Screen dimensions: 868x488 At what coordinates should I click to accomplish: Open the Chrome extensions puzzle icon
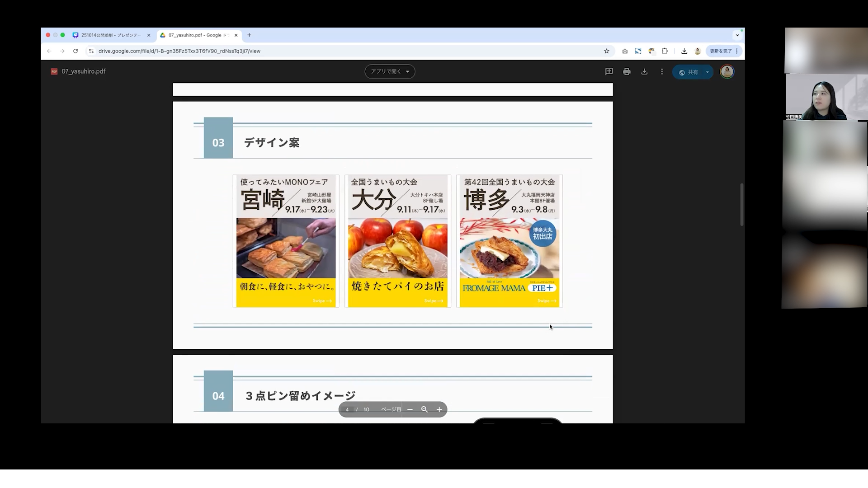[x=665, y=51]
